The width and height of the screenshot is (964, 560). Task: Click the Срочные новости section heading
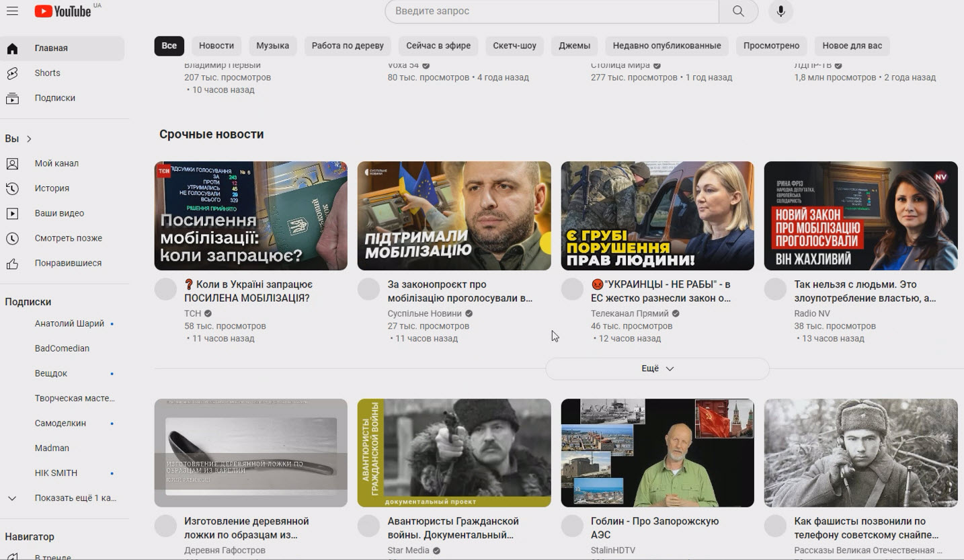click(x=212, y=134)
